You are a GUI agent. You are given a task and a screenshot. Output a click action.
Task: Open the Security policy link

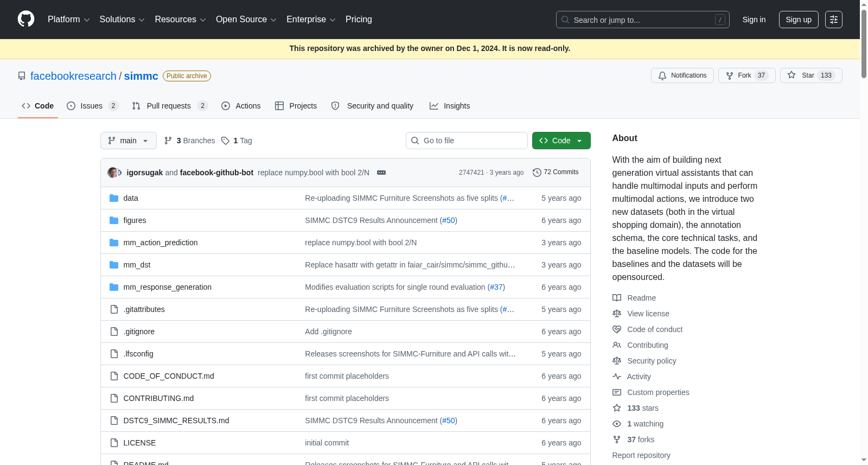652,361
